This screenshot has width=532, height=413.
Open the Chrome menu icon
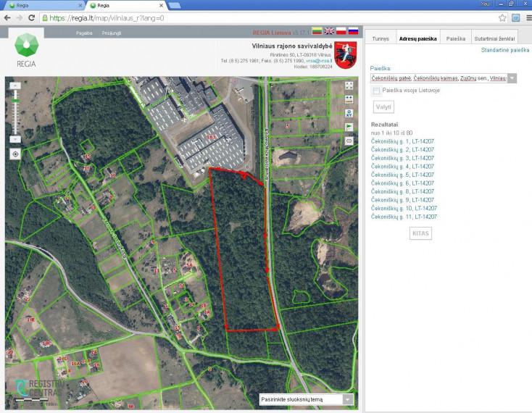pyautogui.click(x=528, y=17)
